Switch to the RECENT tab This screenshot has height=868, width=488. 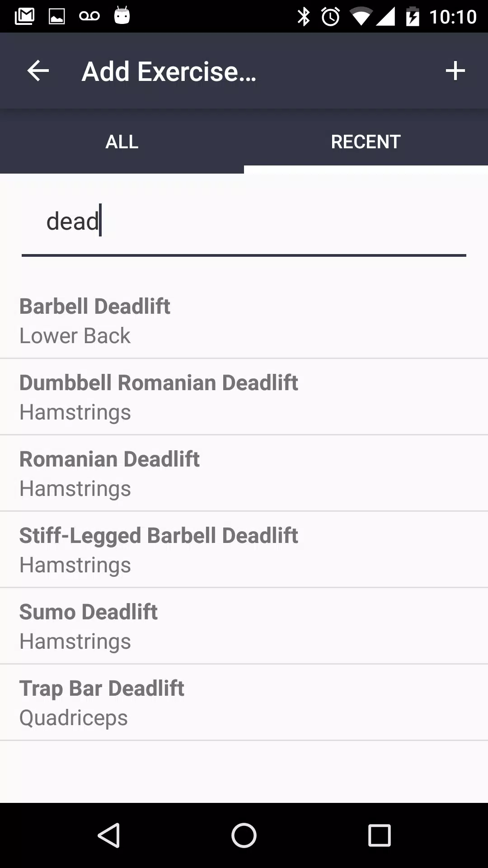366,142
